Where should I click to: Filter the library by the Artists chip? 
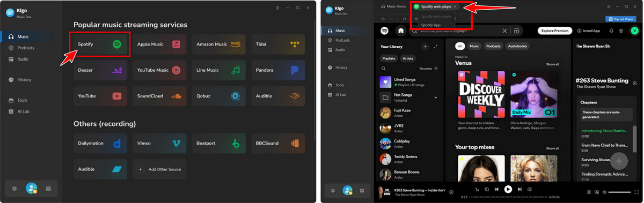[408, 58]
